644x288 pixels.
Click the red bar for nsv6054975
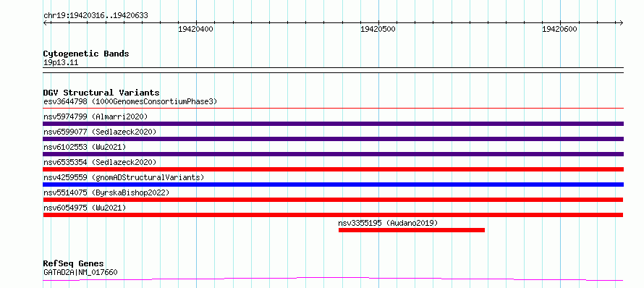point(333,215)
